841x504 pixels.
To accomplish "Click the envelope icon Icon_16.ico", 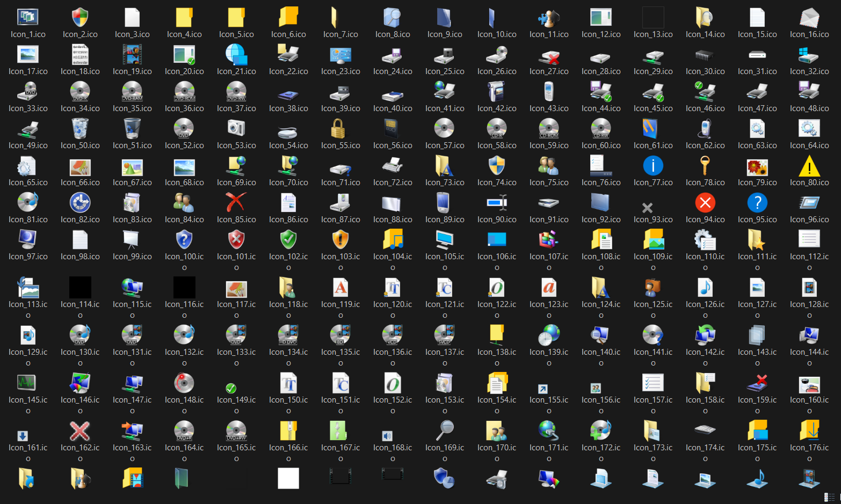I will click(809, 18).
